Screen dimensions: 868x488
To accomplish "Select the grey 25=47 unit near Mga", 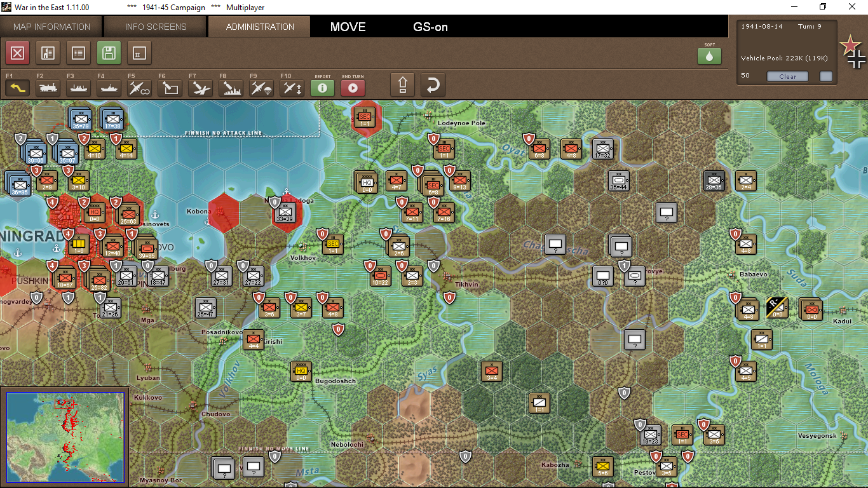I will 206,308.
